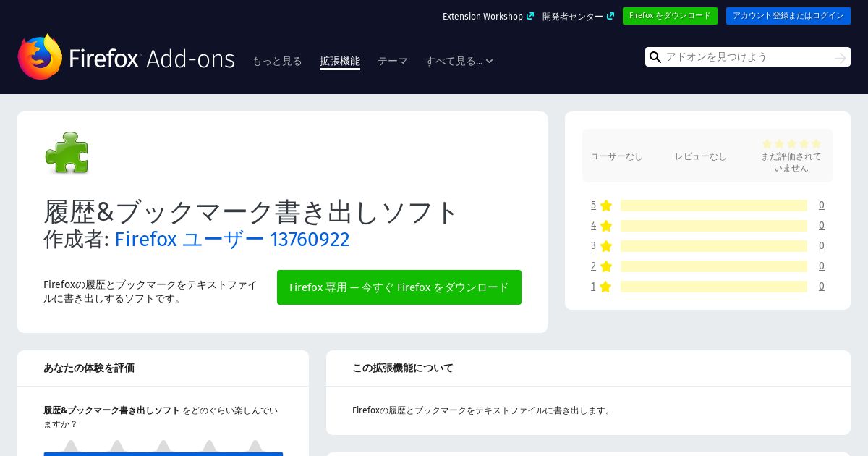This screenshot has width=868, height=456.
Task: Click アカウント登録またはログイン button
Action: 788,16
